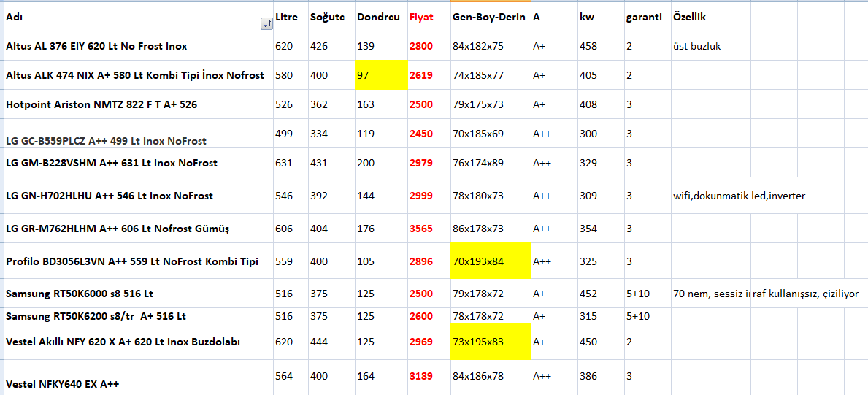Select cell LG GN-H702HLHU A++ 546 Lt
The height and width of the screenshot is (395, 868).
coord(139,196)
